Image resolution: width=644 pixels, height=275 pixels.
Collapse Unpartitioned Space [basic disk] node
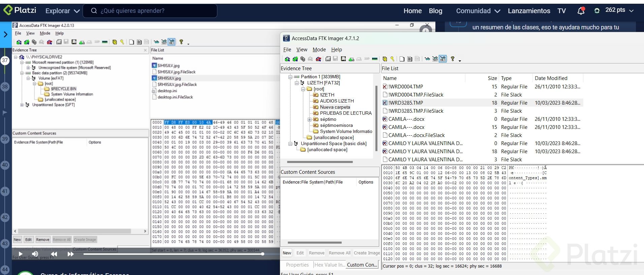(x=290, y=144)
